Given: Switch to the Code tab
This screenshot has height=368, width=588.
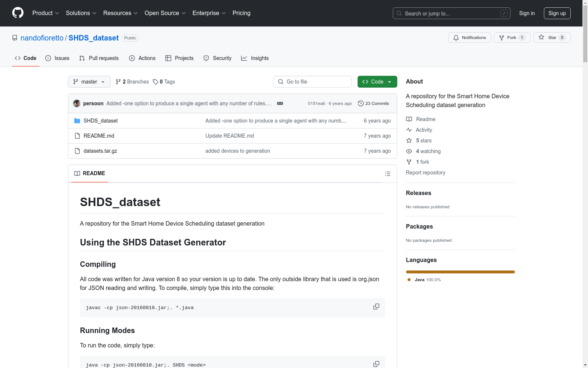Looking at the screenshot, I should tap(26, 58).
